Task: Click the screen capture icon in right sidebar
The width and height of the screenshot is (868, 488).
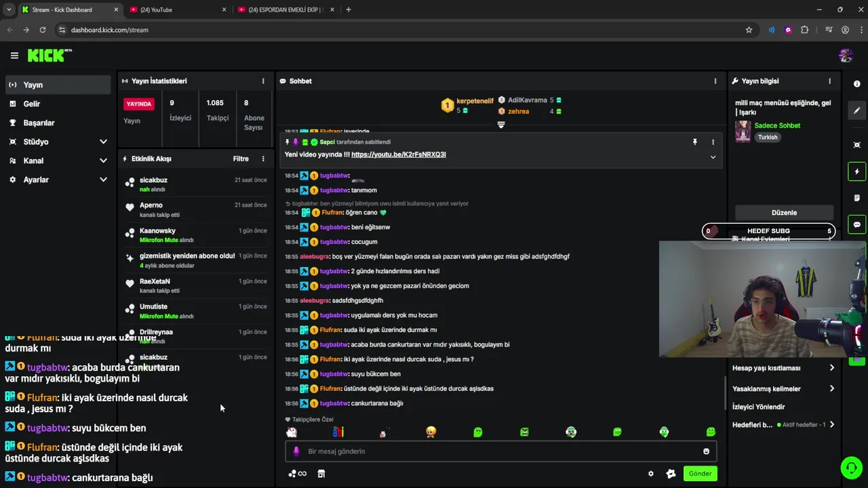Action: [x=856, y=145]
